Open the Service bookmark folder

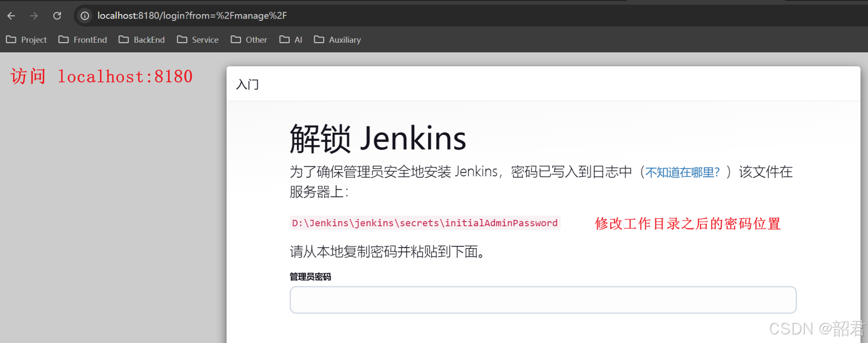point(198,40)
